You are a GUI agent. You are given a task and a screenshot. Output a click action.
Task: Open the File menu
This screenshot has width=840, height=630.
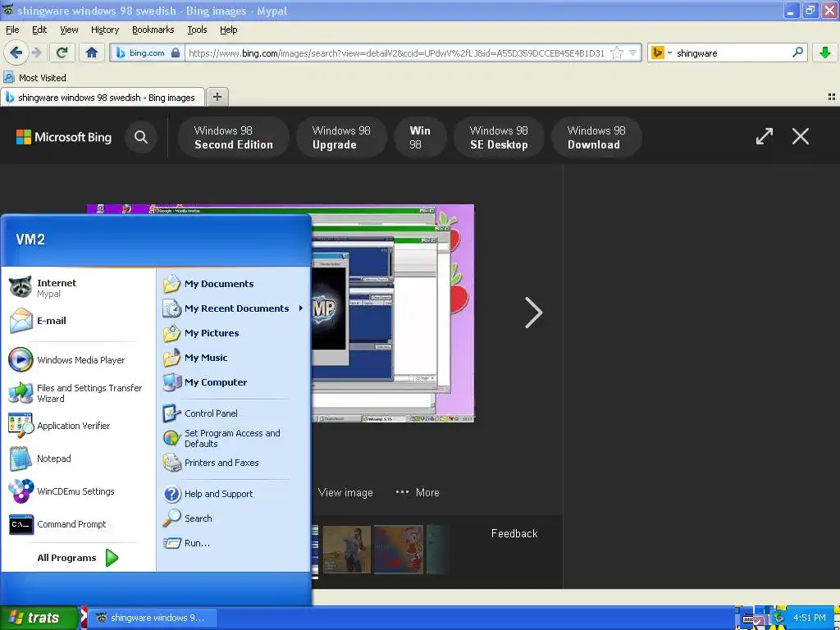pos(12,30)
